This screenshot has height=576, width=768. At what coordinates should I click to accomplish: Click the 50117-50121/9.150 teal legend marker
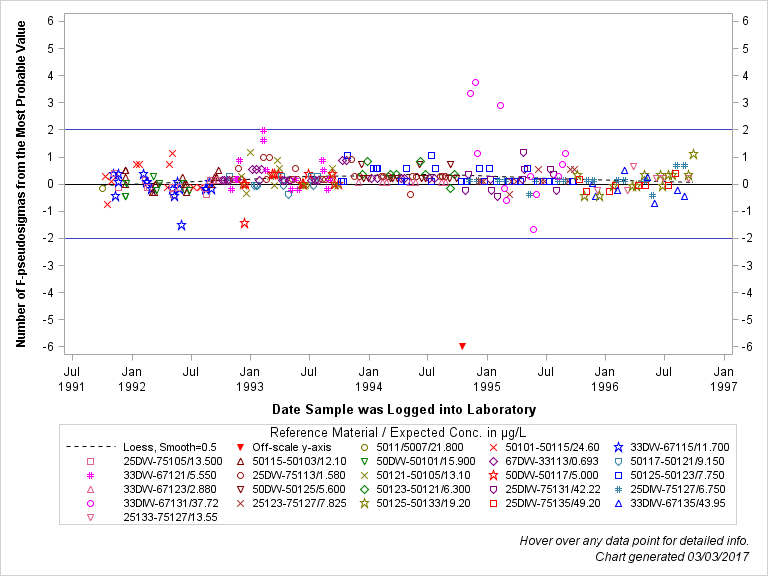pos(619,461)
